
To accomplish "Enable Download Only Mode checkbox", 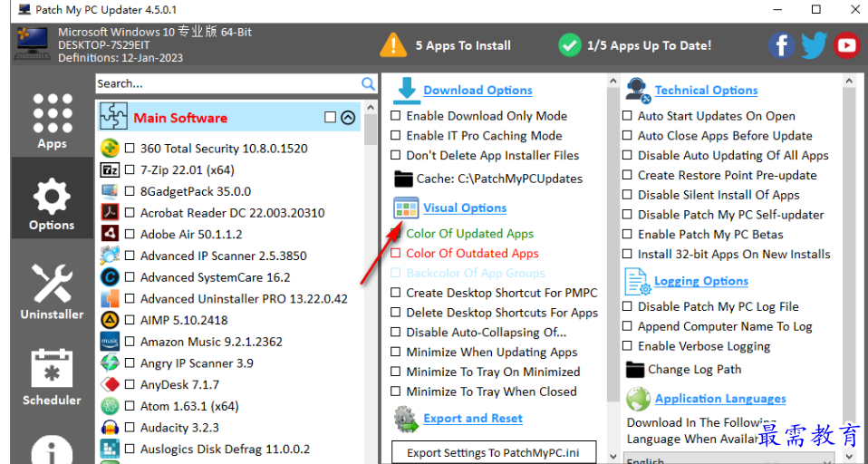I will click(395, 116).
